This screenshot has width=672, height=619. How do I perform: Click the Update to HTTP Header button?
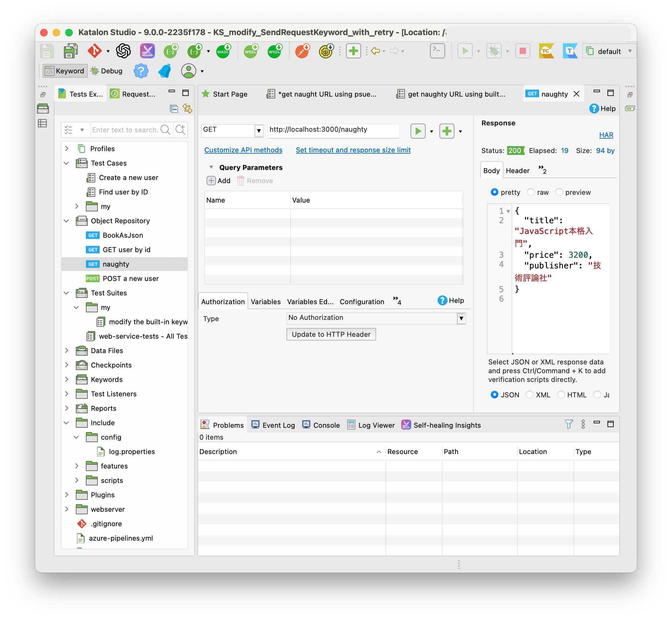331,334
